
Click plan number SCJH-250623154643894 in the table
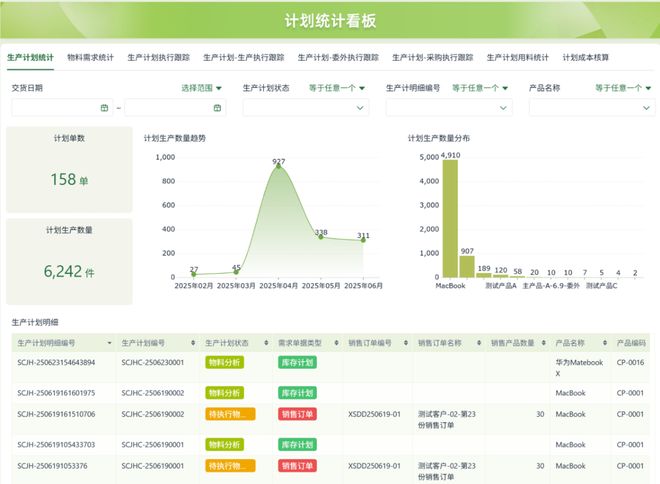coord(56,362)
